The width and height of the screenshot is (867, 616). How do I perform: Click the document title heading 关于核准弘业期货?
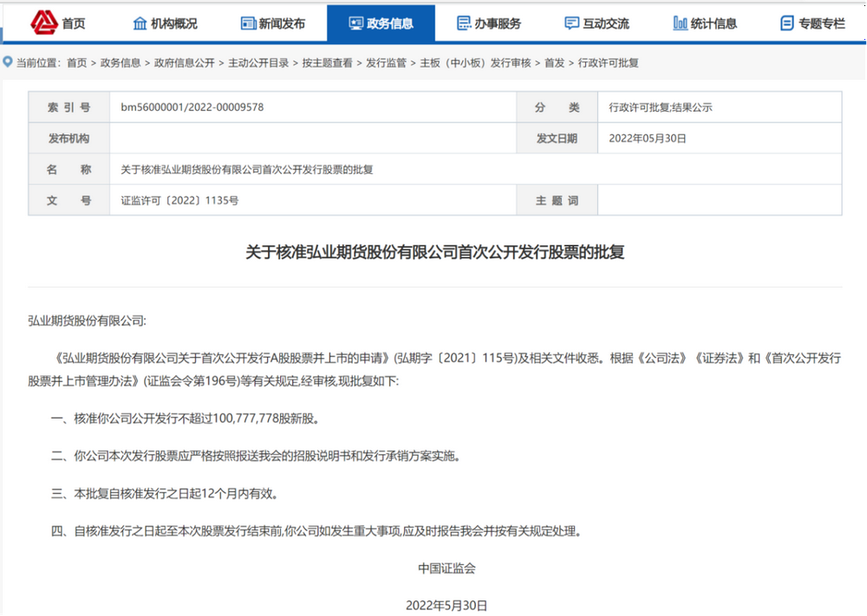point(434,253)
